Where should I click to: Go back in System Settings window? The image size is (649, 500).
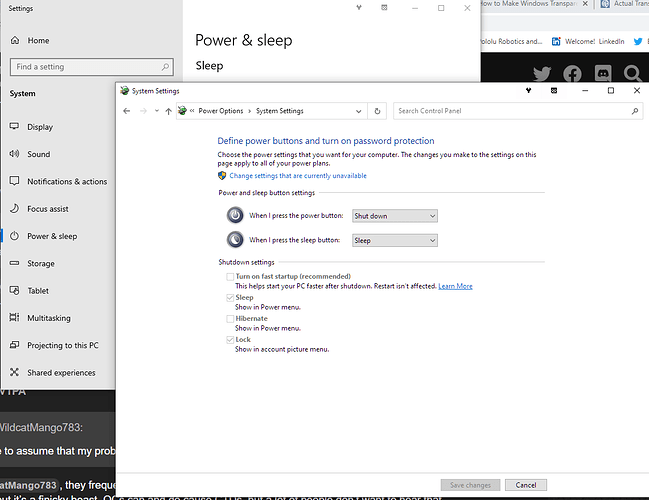(x=127, y=111)
